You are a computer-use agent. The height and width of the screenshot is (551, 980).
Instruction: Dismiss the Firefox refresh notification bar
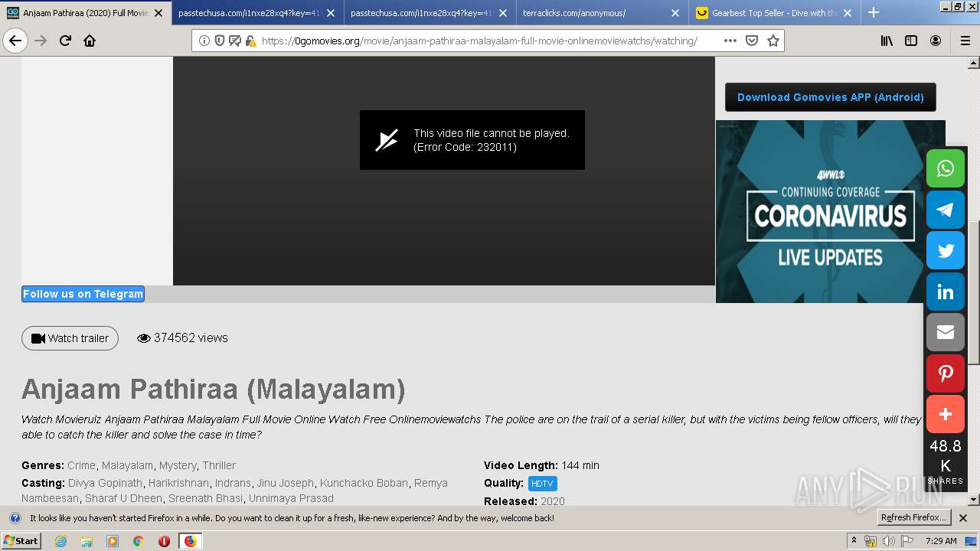click(963, 518)
